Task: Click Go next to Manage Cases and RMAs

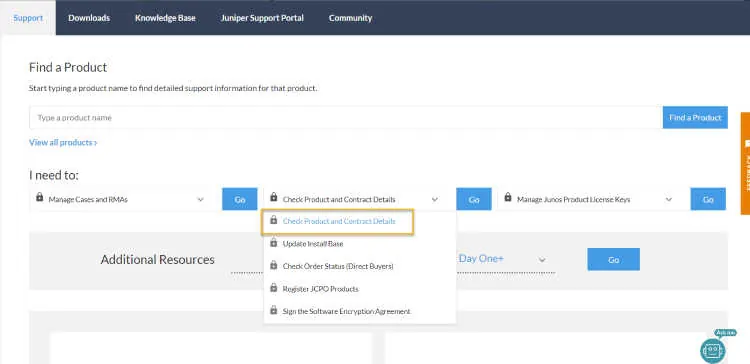Action: click(240, 199)
